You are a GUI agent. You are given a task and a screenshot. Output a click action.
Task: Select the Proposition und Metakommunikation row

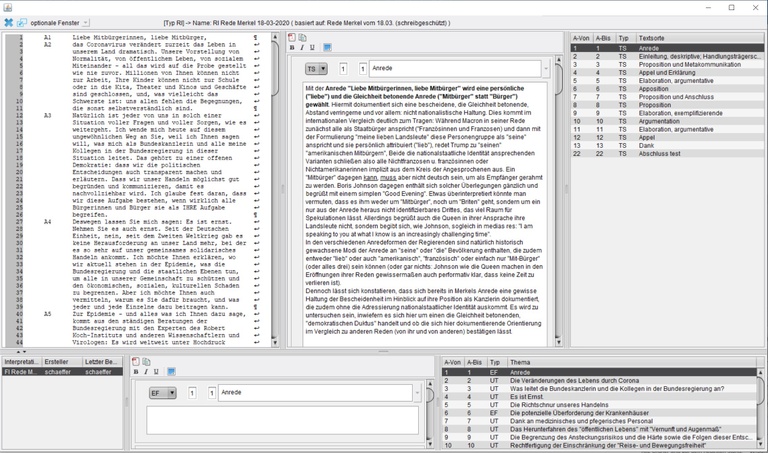tap(667, 65)
